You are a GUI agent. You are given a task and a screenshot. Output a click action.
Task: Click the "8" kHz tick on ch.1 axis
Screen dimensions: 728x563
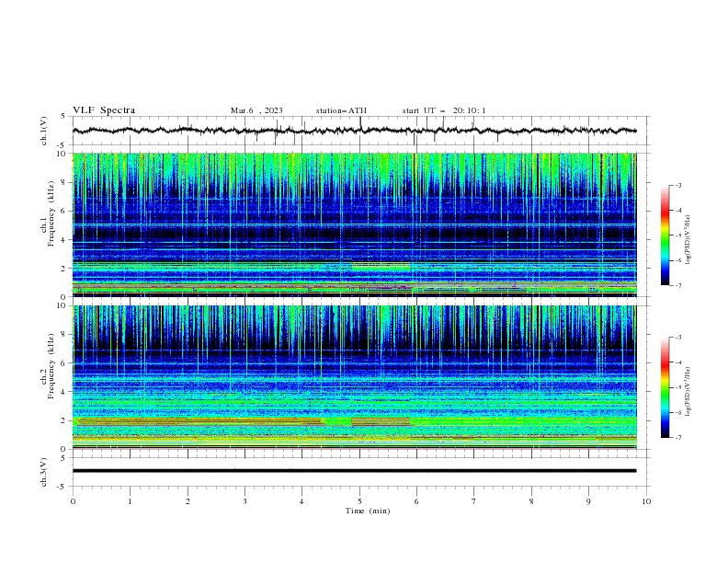pyautogui.click(x=65, y=182)
